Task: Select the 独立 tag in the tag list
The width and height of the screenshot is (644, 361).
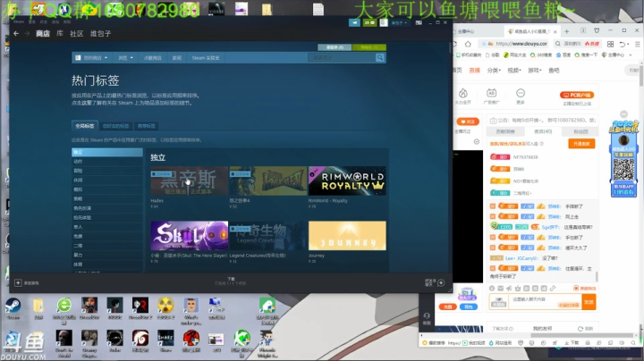Action: tap(107, 152)
